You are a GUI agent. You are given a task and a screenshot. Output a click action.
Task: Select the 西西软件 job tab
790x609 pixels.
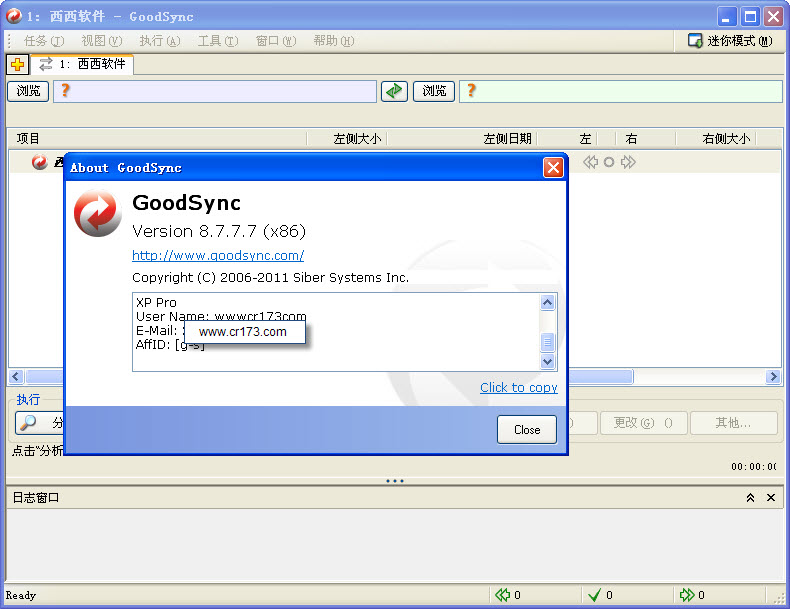(x=83, y=64)
